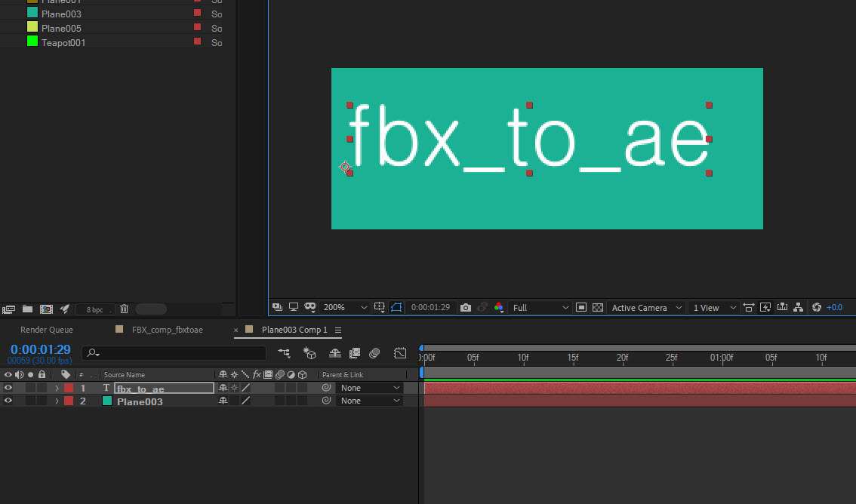Switch to Render Queue tab
The image size is (856, 504).
(x=46, y=330)
